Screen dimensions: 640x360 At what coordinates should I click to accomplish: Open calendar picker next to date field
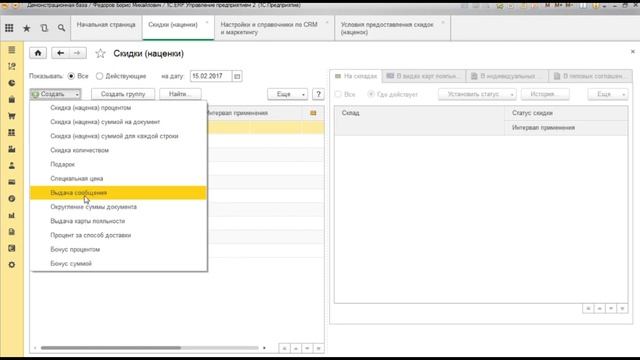pyautogui.click(x=237, y=76)
